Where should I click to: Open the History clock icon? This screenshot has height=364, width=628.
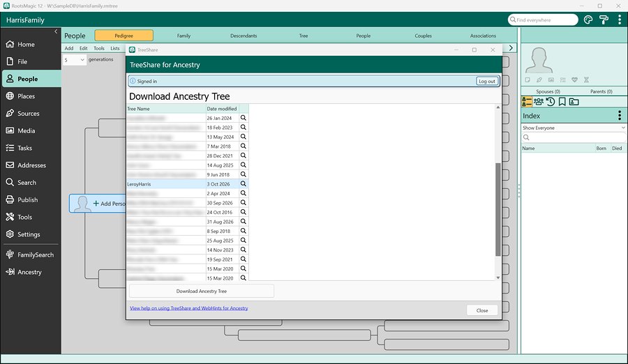tap(551, 102)
